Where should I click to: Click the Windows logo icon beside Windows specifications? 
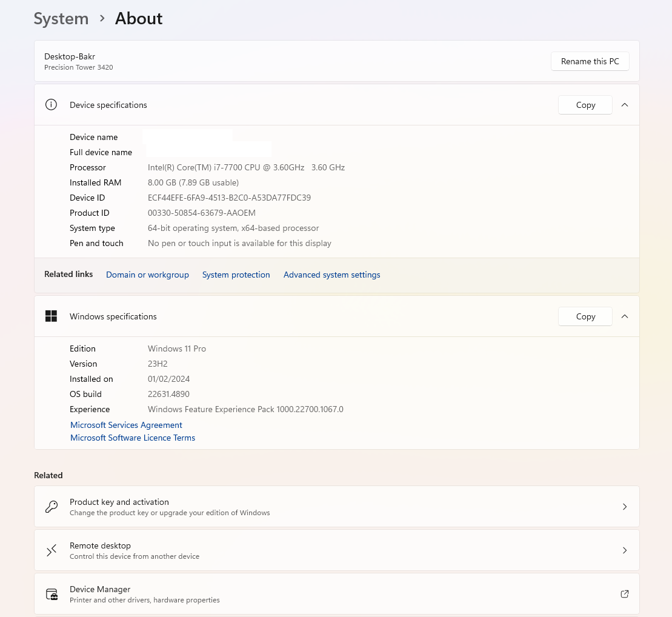coord(51,316)
